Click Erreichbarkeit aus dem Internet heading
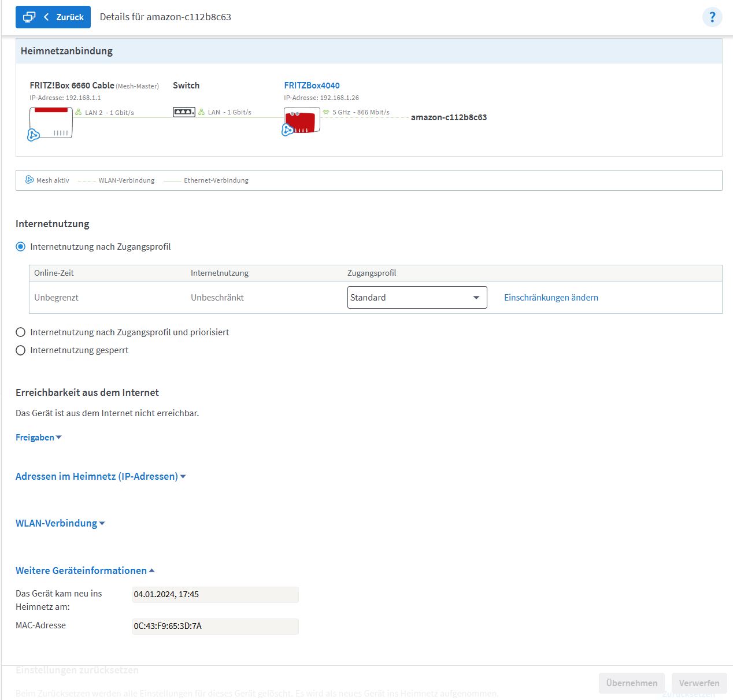The height and width of the screenshot is (700, 733). click(x=87, y=392)
